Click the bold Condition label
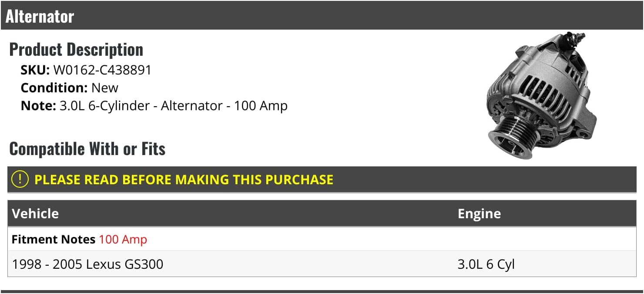 pyautogui.click(x=54, y=88)
